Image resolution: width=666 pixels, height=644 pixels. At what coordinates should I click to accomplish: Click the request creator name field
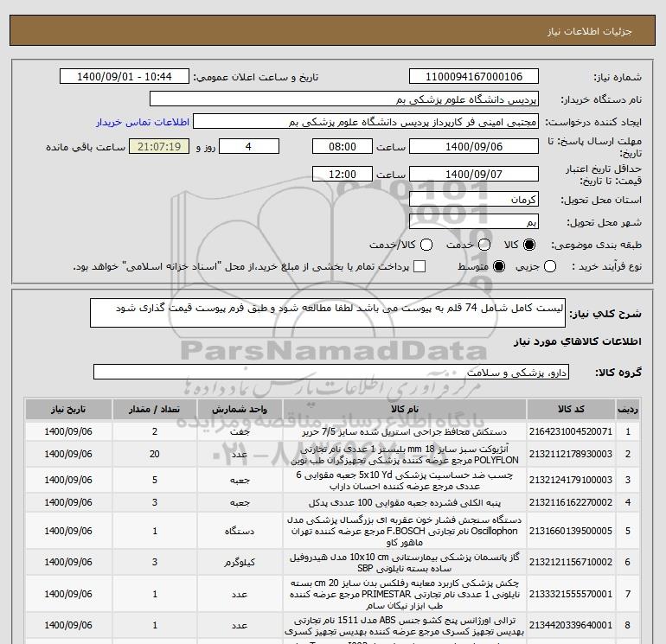coord(366,121)
